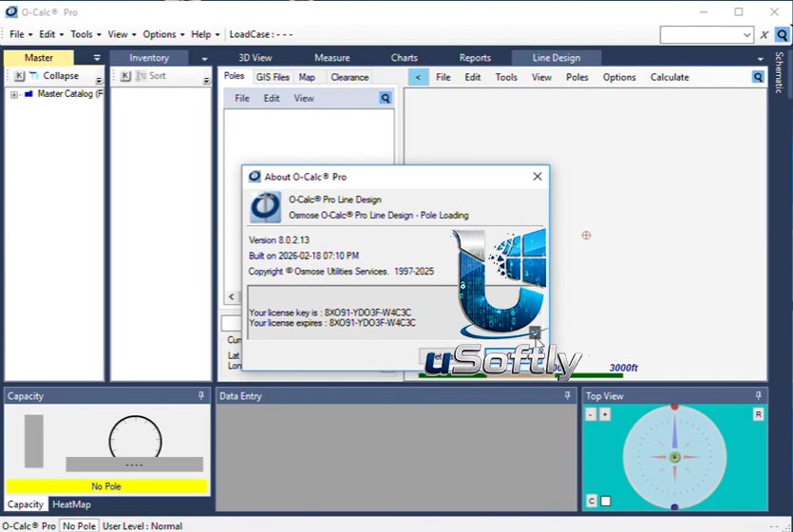Pin the Top View panel

tap(758, 395)
